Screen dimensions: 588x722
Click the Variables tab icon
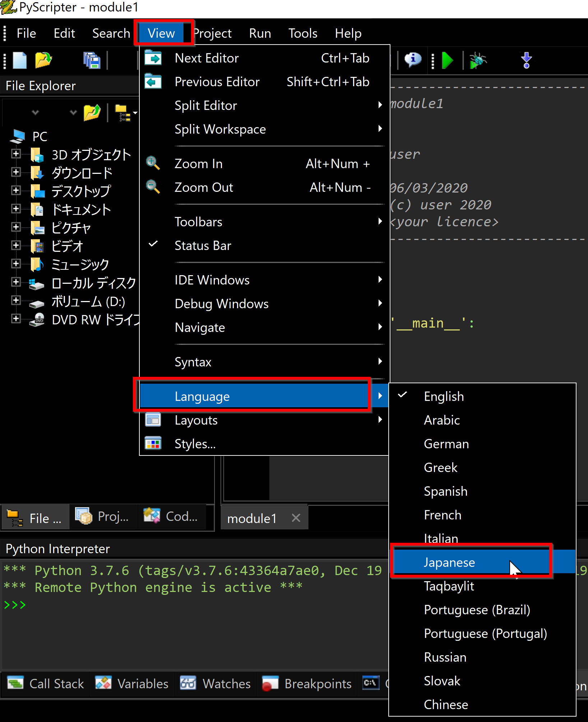103,683
